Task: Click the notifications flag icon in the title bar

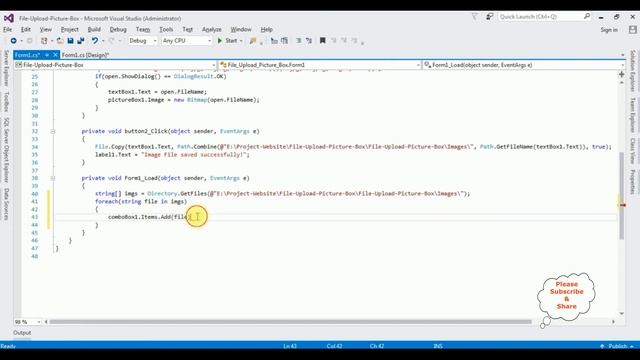Action: tap(474, 17)
